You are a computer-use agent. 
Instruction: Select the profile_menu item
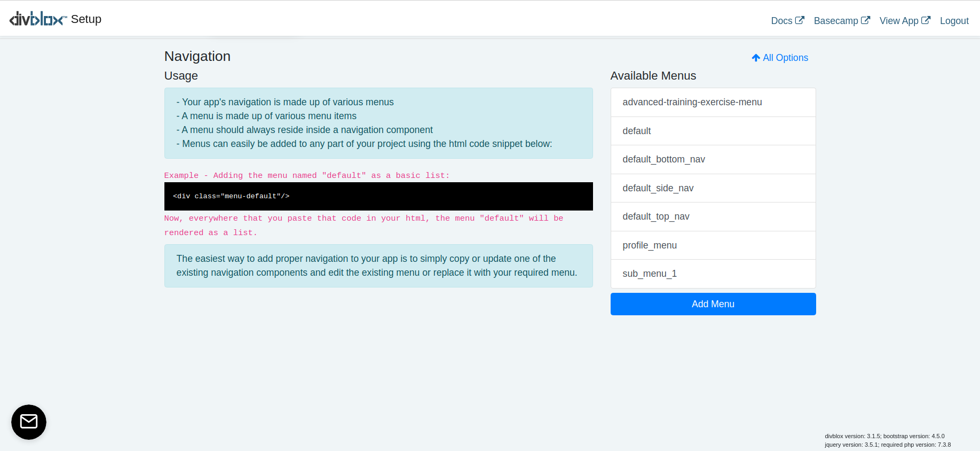(713, 245)
